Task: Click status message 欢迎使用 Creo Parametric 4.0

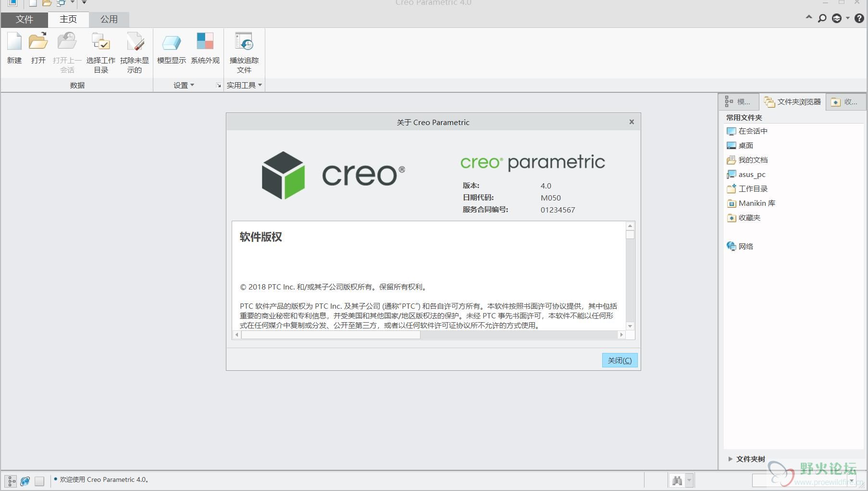Action: (104, 479)
